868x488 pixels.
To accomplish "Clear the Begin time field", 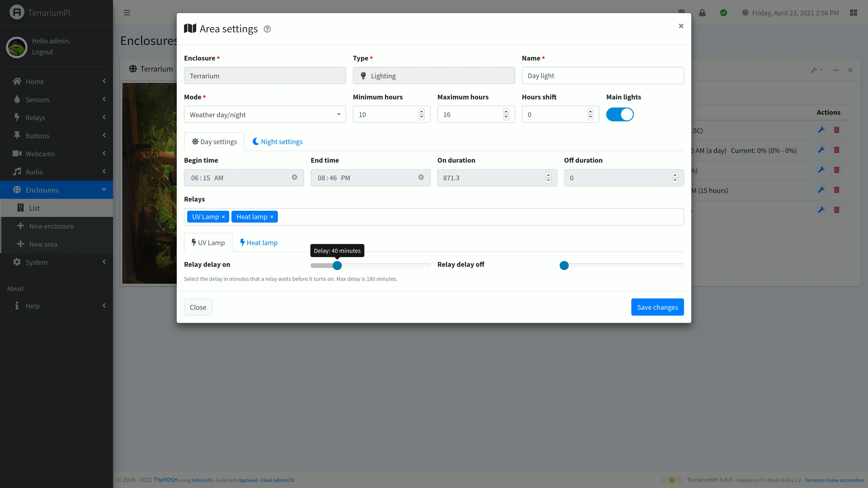I will [x=295, y=178].
